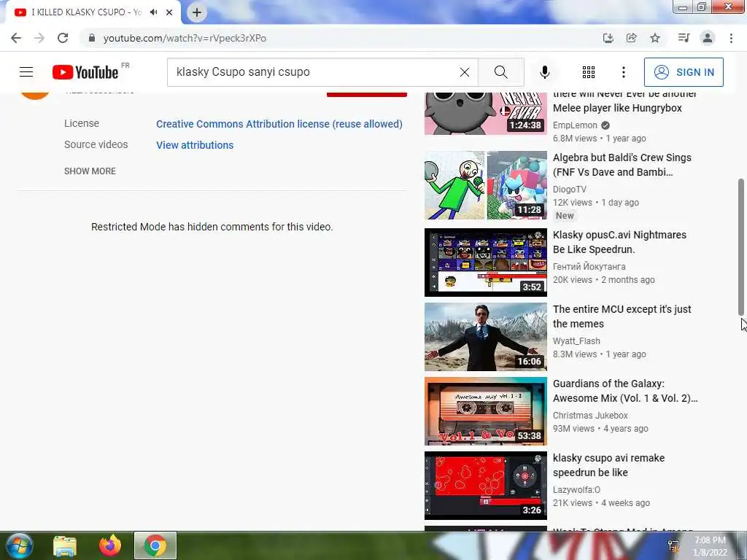Click the text '20K views • 2 months ago'

pos(603,279)
